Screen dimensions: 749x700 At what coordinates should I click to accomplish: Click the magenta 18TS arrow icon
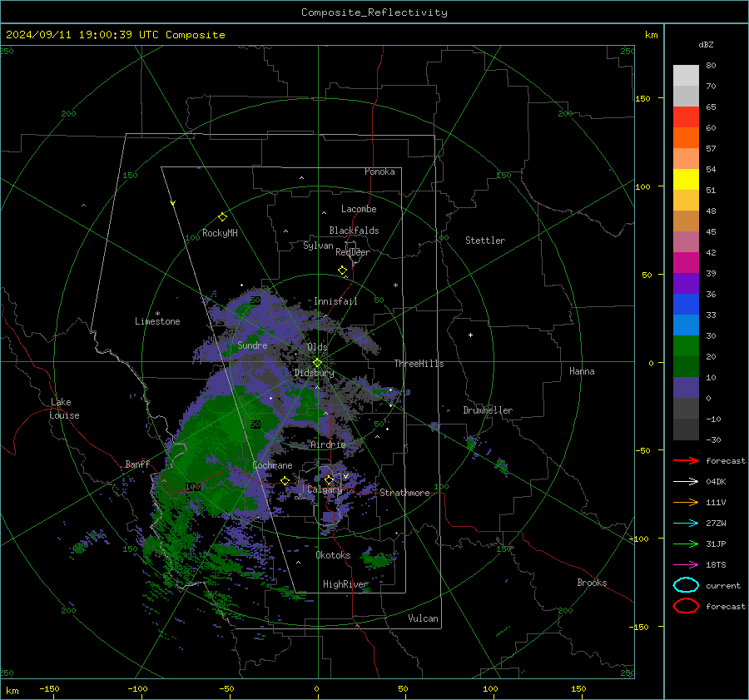[686, 565]
